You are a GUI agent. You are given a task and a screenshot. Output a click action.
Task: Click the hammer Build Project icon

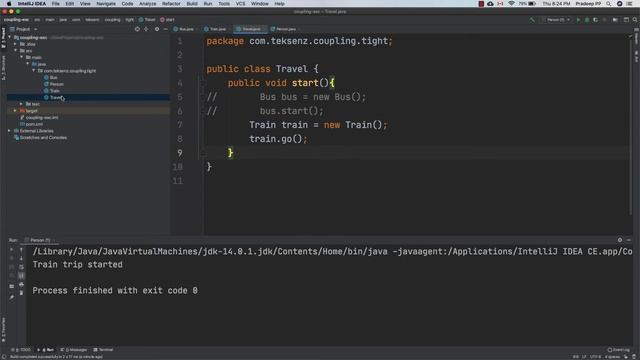tap(532, 20)
